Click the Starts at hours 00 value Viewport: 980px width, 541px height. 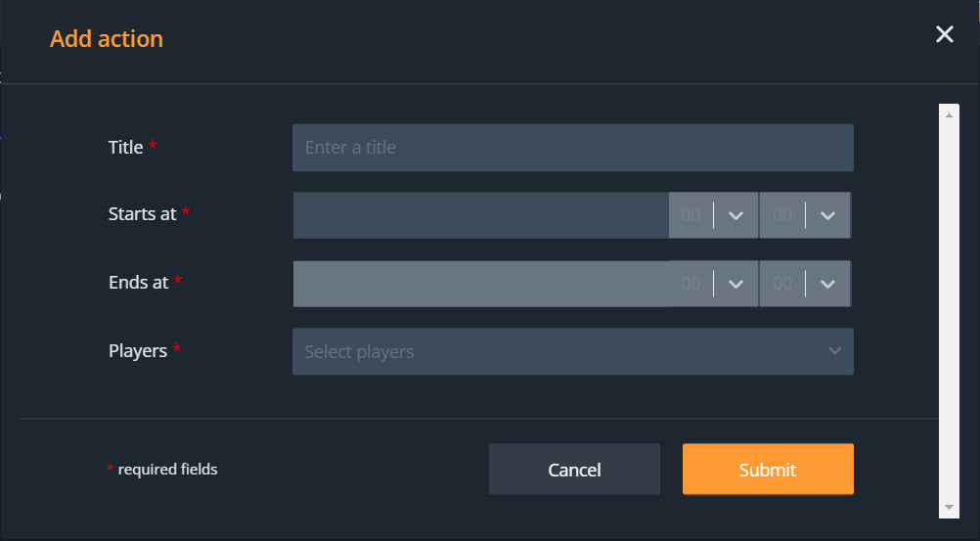[690, 215]
